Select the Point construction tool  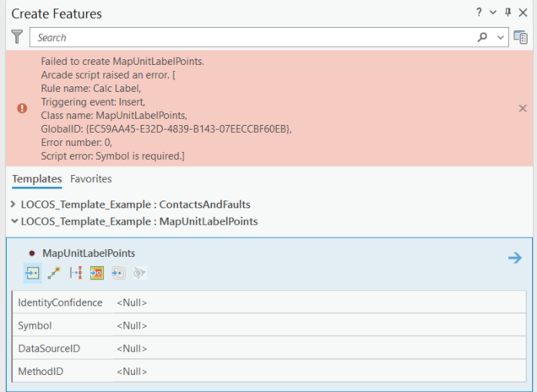coord(33,273)
